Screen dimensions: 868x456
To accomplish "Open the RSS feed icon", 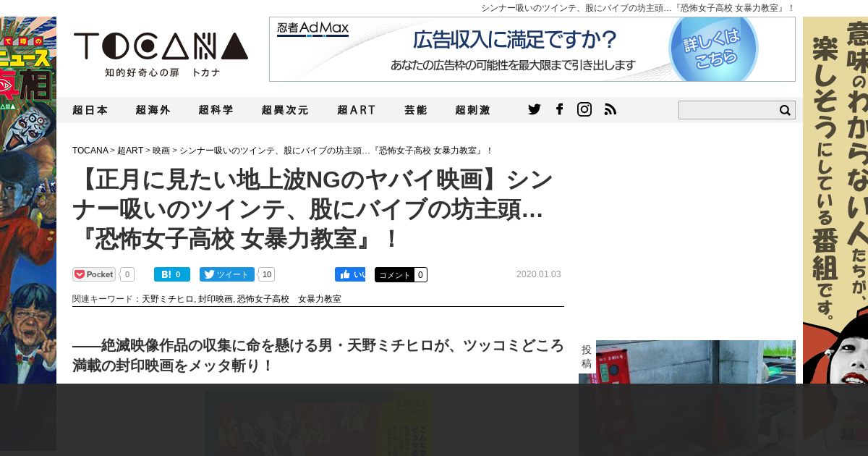I will point(610,109).
